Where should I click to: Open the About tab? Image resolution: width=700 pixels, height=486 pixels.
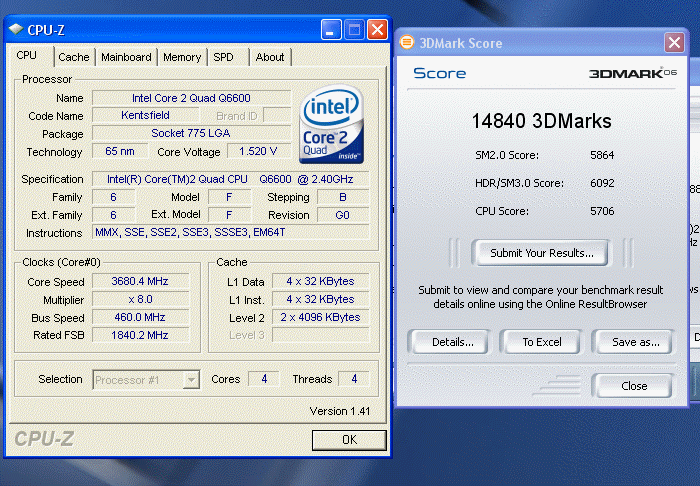pos(270,57)
